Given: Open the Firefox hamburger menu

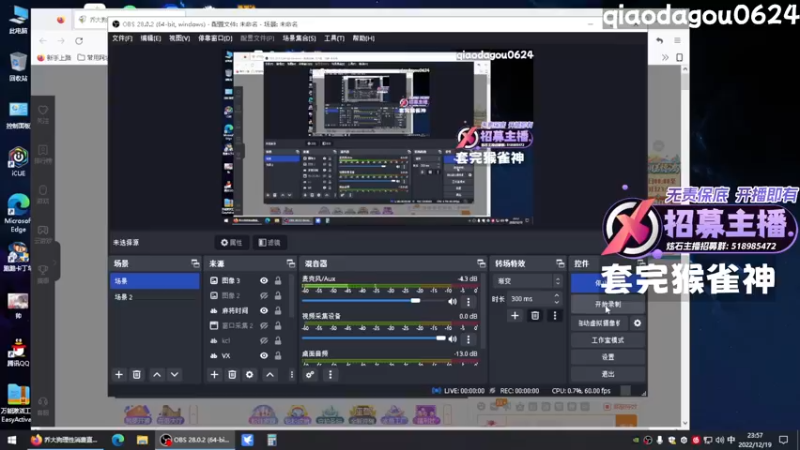Looking at the screenshot, I should tap(677, 41).
